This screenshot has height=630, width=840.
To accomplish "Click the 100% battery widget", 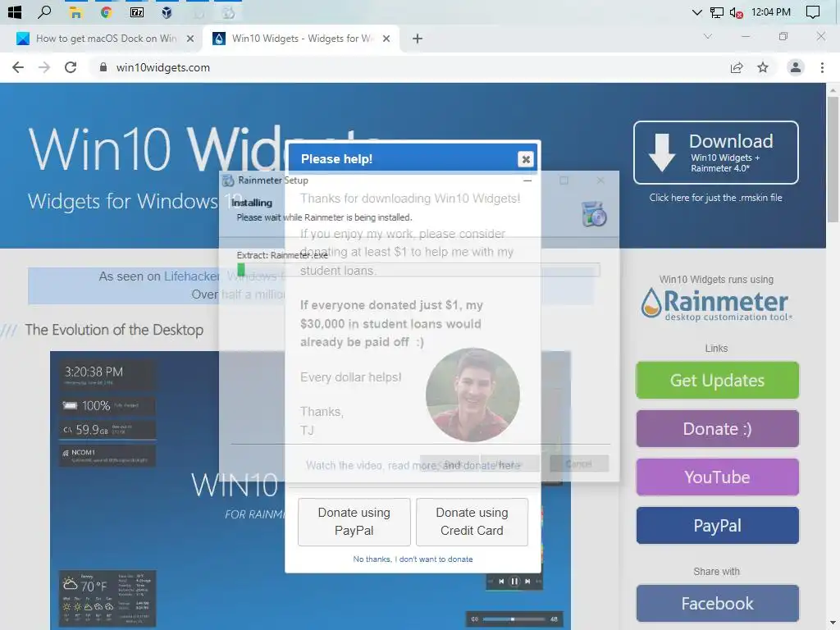I will coord(107,405).
